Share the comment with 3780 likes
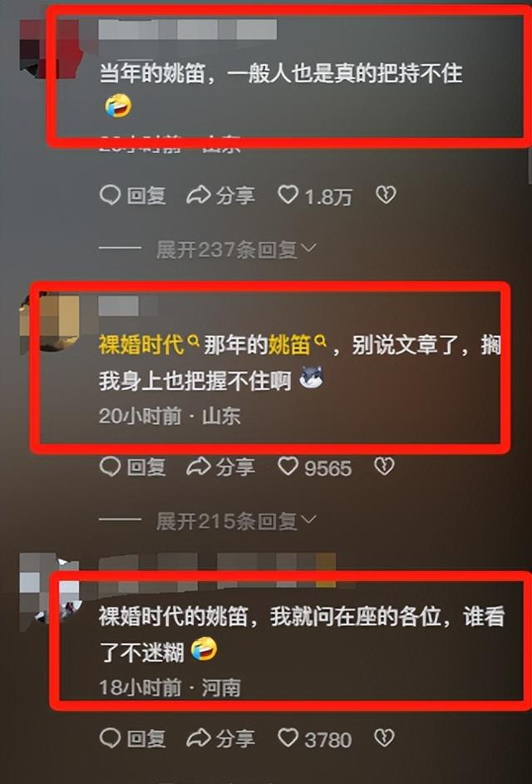 pyautogui.click(x=220, y=738)
